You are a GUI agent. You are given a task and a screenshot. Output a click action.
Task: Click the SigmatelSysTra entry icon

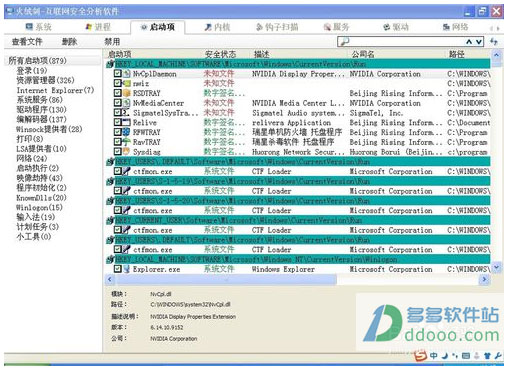tap(126, 113)
